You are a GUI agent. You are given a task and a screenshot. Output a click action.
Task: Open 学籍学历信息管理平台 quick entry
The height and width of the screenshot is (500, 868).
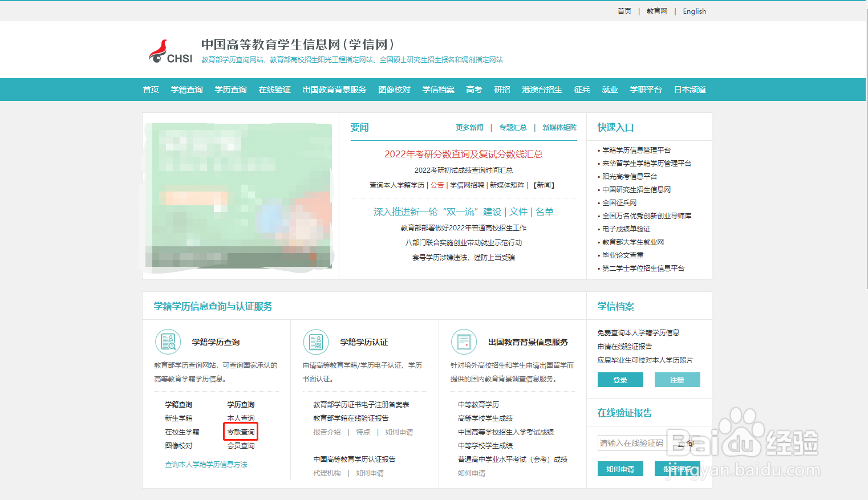pos(636,151)
